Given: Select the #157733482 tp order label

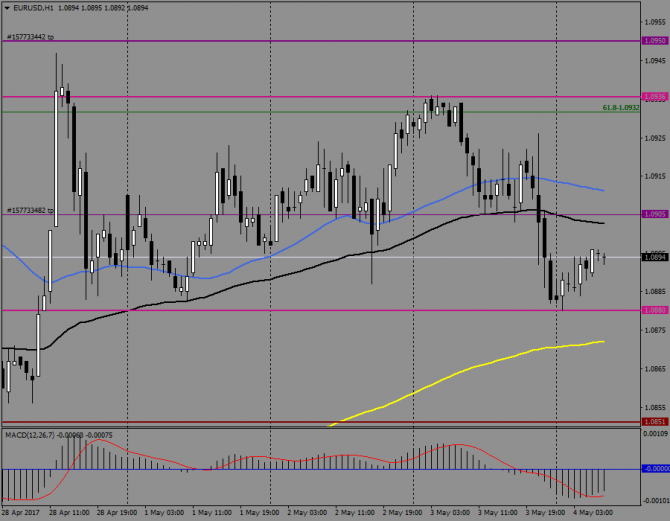Looking at the screenshot, I should tap(30, 211).
